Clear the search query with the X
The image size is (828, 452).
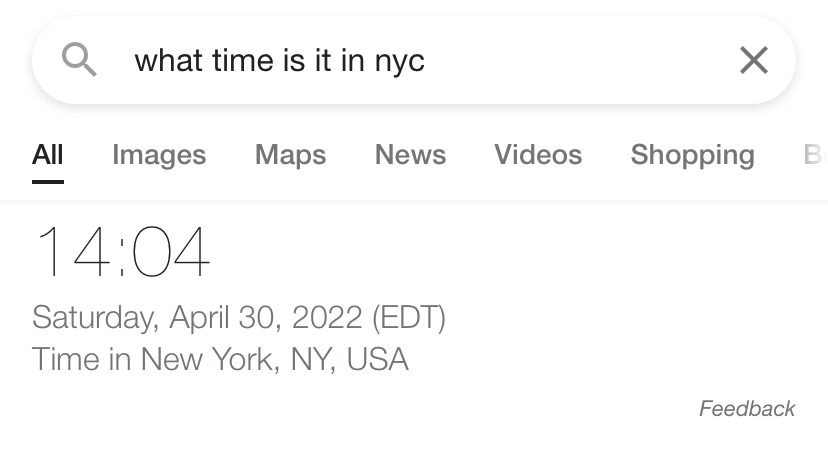[753, 60]
